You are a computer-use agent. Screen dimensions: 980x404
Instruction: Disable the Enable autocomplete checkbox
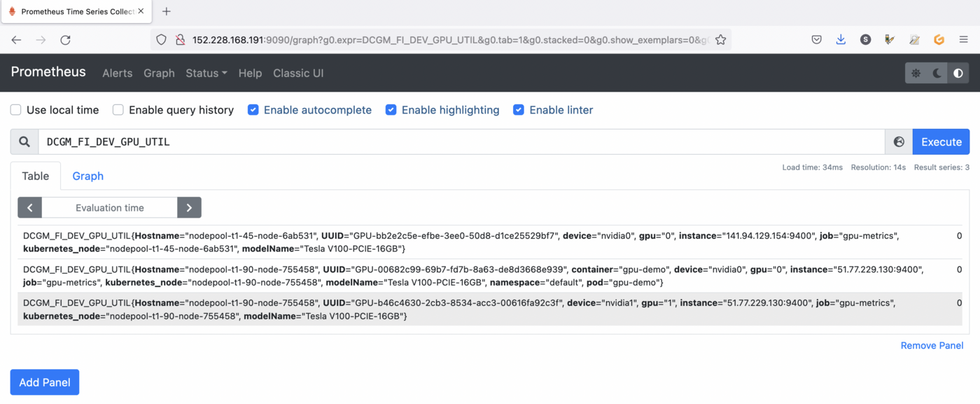[253, 110]
